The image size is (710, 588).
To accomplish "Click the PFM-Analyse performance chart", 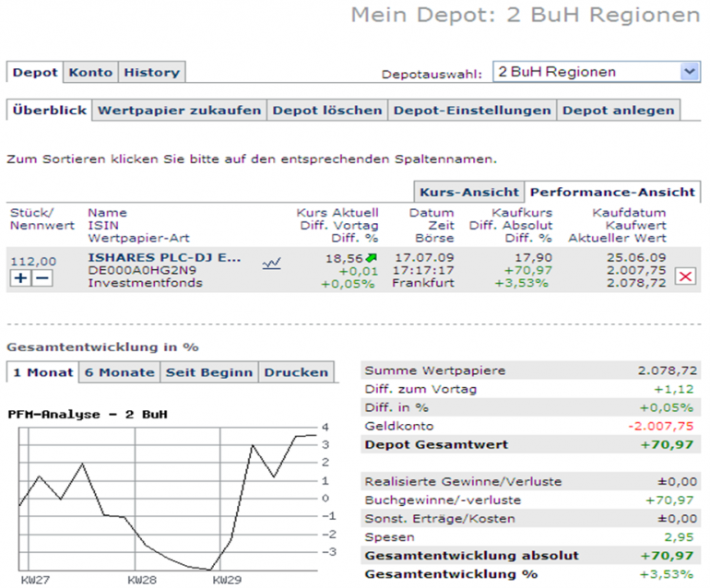I will pos(172,498).
